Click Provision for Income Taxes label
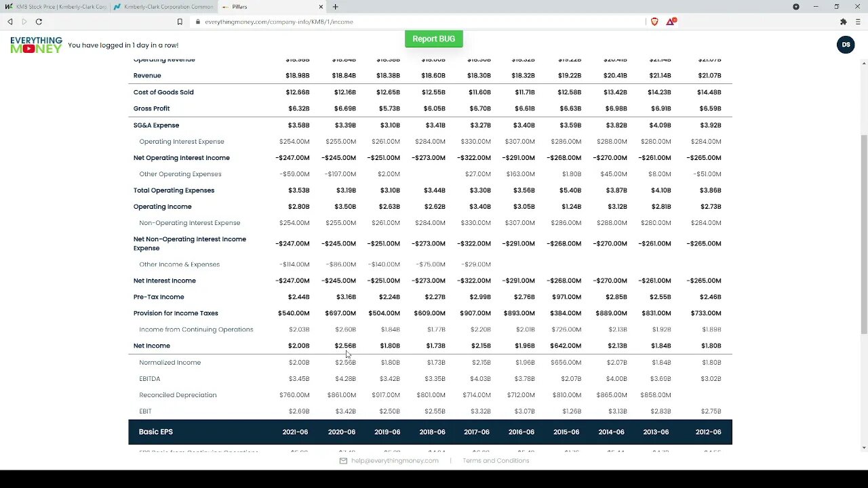 (x=176, y=313)
